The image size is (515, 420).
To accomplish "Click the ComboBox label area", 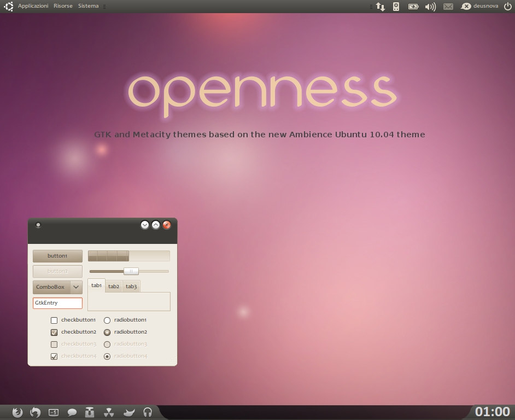I will click(x=51, y=287).
